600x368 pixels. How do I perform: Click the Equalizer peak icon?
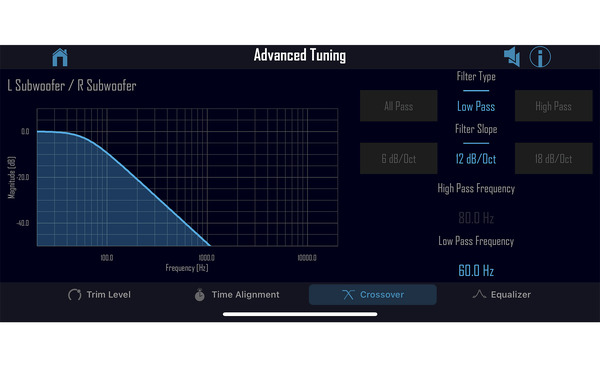(479, 294)
